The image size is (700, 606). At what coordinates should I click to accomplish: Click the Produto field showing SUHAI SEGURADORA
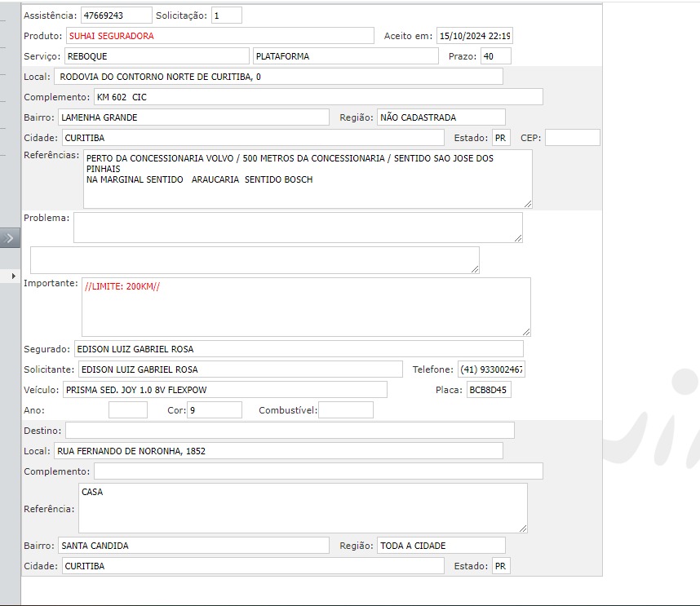220,36
